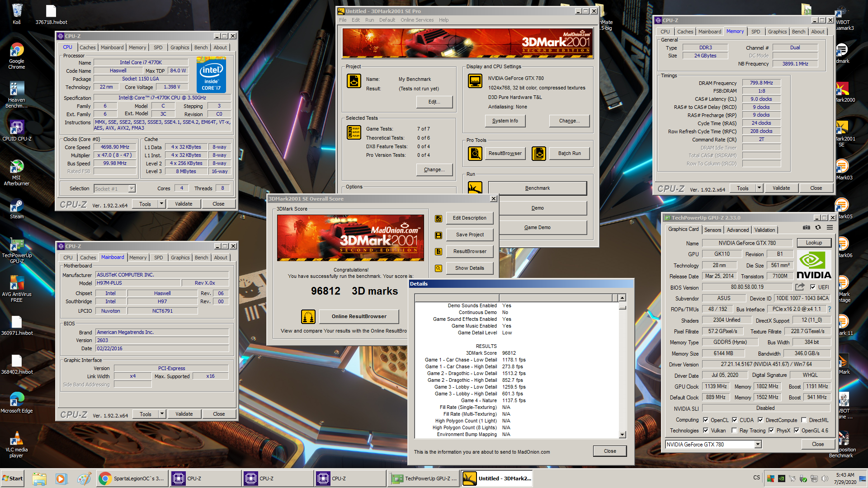Launch MSI Afterburner desktop icon
The width and height of the screenshot is (868, 488).
pyautogui.click(x=17, y=173)
